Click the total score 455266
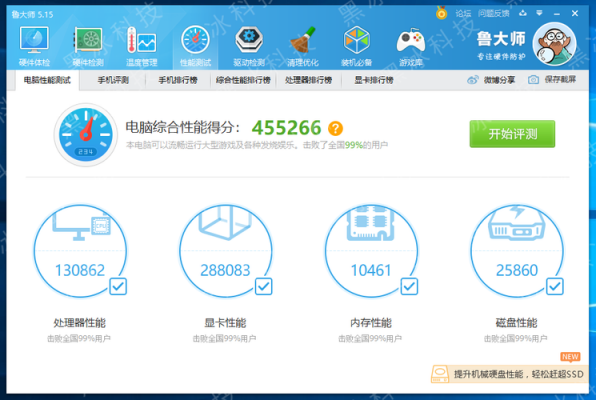Viewport: 596px width, 400px height. [x=287, y=128]
